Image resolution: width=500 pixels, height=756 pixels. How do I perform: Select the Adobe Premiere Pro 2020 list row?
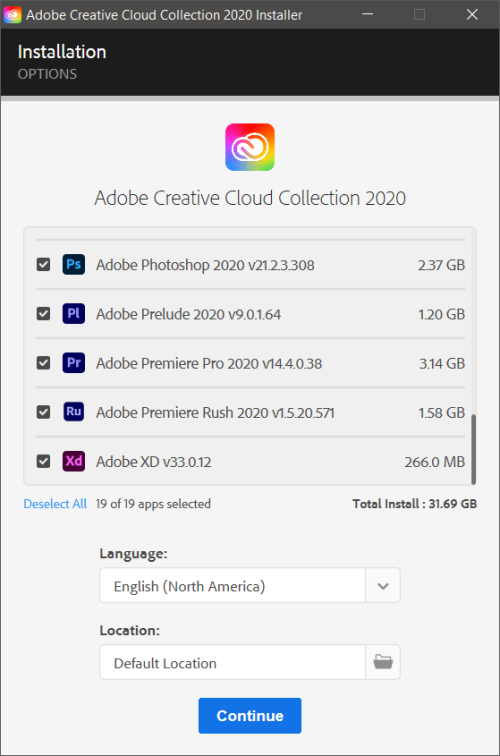point(250,363)
